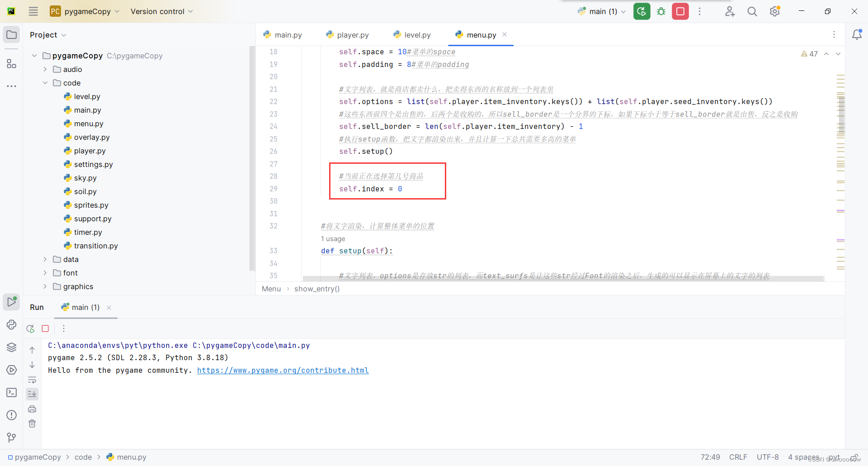
Task: Open the Services tool window icon
Action: 11,370
